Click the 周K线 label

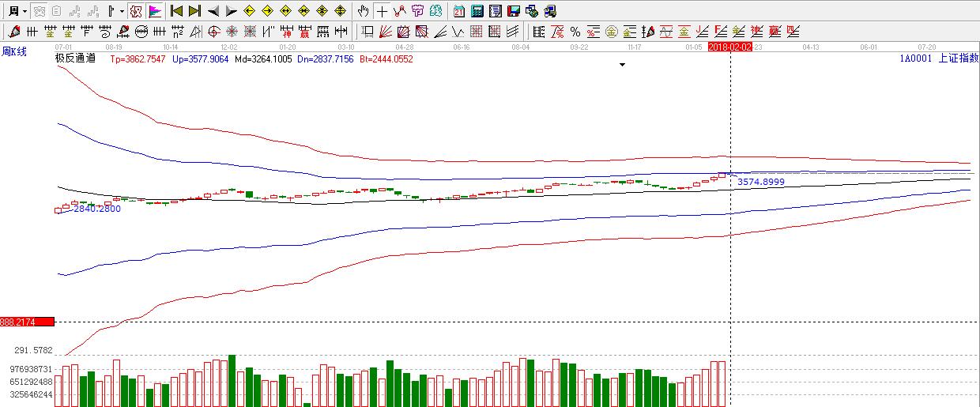(14, 52)
